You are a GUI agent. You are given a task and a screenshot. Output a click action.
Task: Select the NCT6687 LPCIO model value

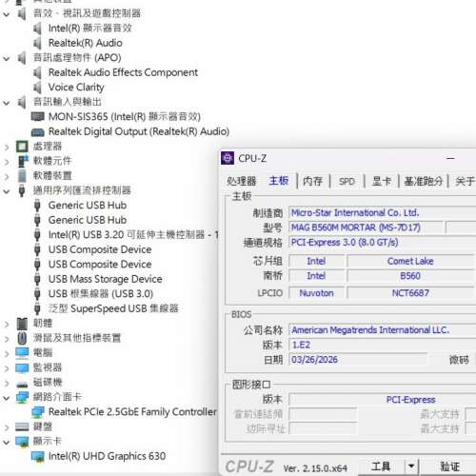click(411, 293)
